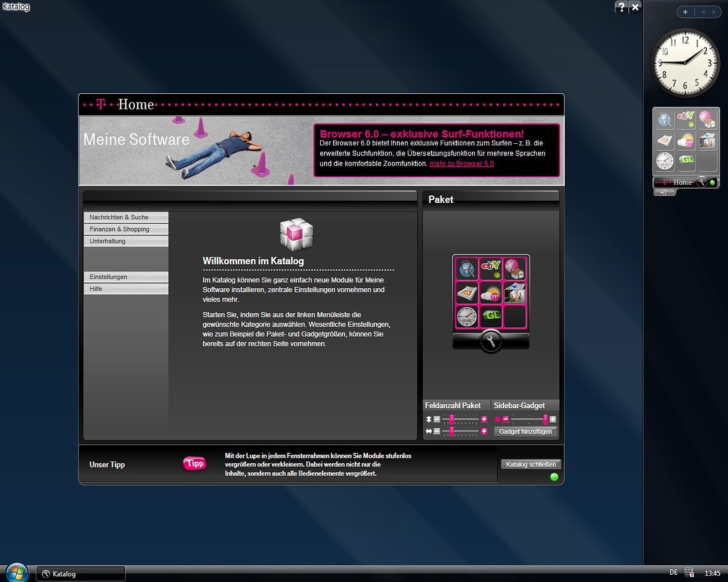This screenshot has width=728, height=582.
Task: Open the weather module in Paket preview
Action: tap(491, 292)
